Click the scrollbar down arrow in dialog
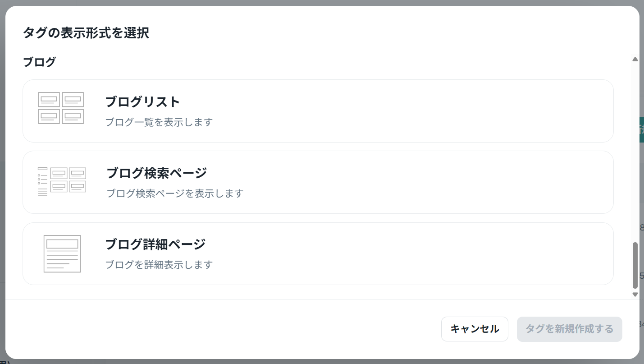This screenshot has height=364, width=644. click(x=635, y=295)
